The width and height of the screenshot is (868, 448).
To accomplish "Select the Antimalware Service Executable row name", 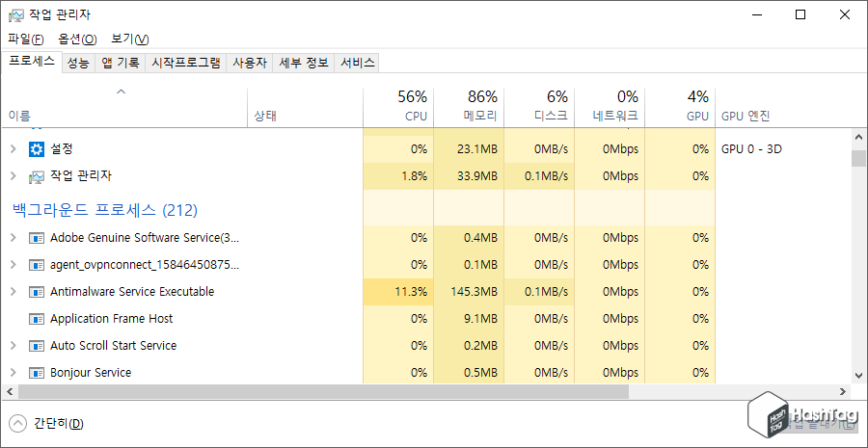I will [x=132, y=292].
